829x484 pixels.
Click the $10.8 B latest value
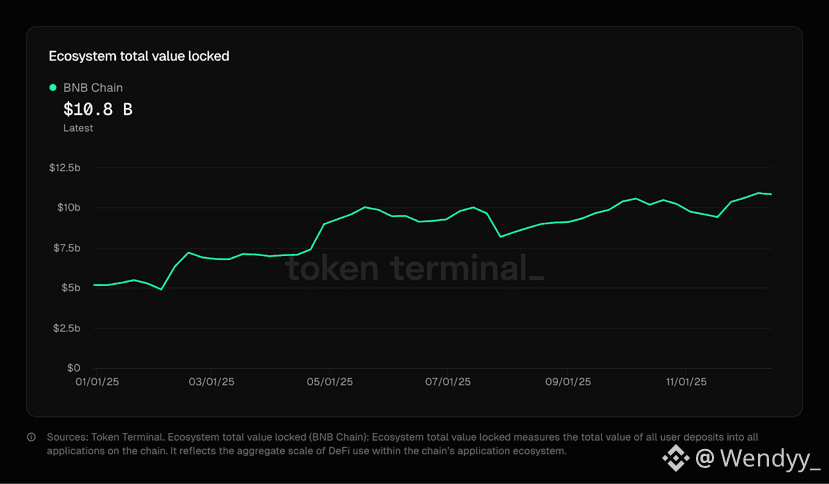[98, 109]
